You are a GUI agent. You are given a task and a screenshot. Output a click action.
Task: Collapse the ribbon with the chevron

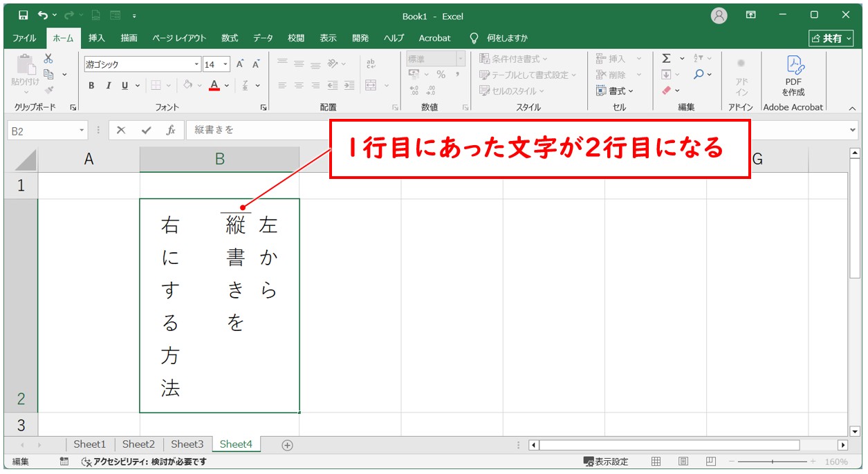tap(852, 108)
